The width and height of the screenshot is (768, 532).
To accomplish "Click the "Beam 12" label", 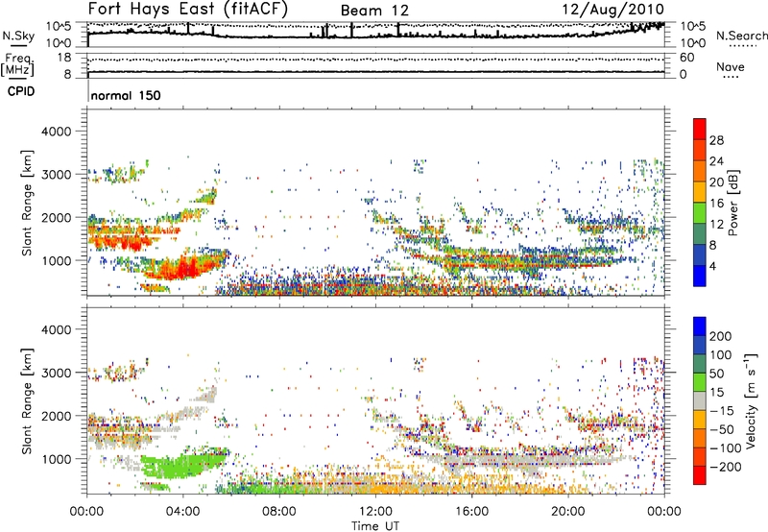I will (x=374, y=11).
